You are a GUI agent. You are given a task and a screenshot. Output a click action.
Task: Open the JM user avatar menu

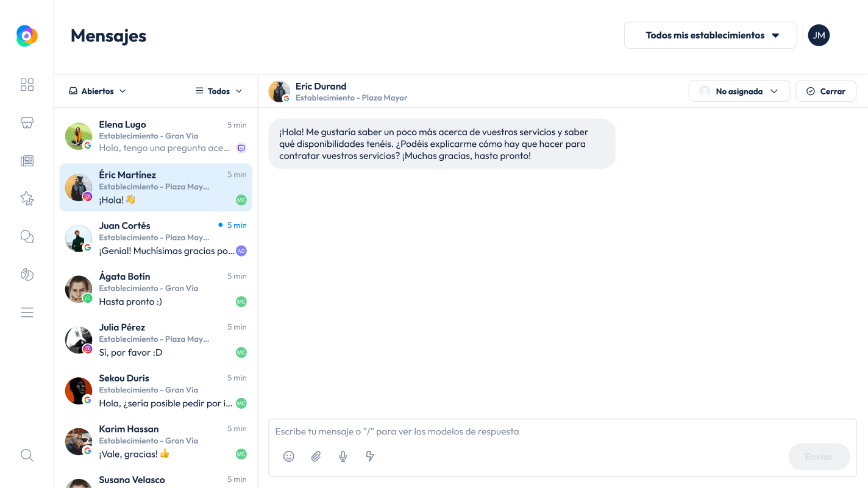pos(819,35)
